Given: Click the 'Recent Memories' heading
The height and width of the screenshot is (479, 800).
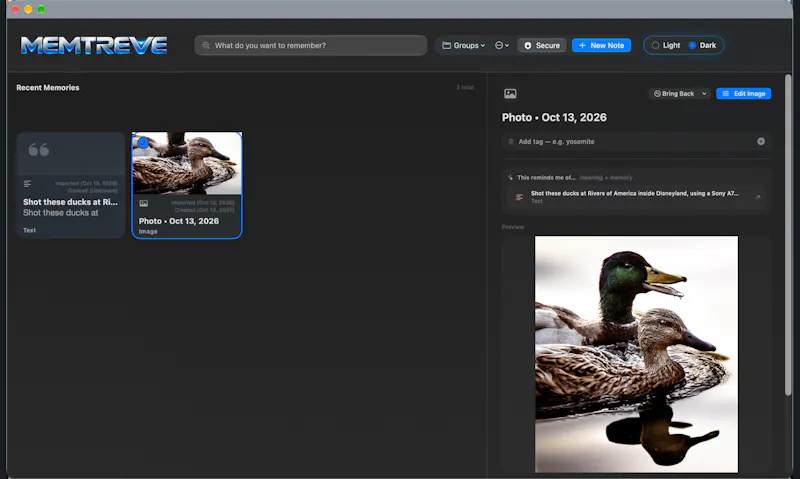Looking at the screenshot, I should coord(48,88).
